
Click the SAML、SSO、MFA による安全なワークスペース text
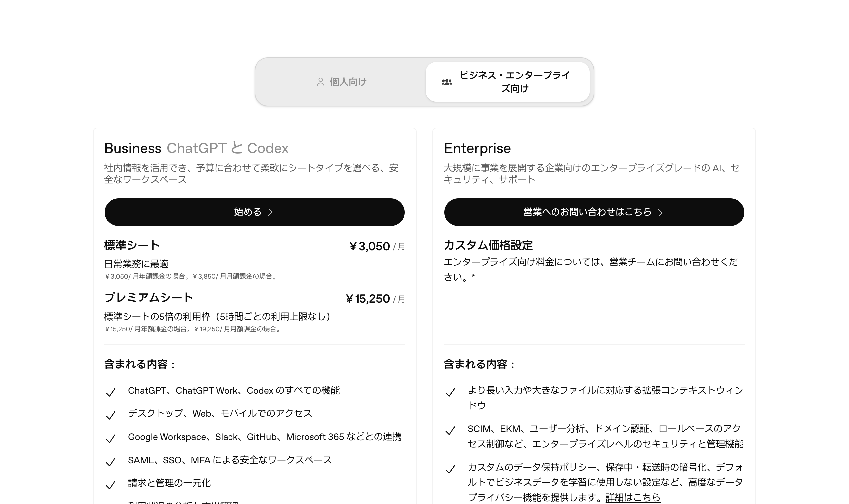pyautogui.click(x=230, y=460)
